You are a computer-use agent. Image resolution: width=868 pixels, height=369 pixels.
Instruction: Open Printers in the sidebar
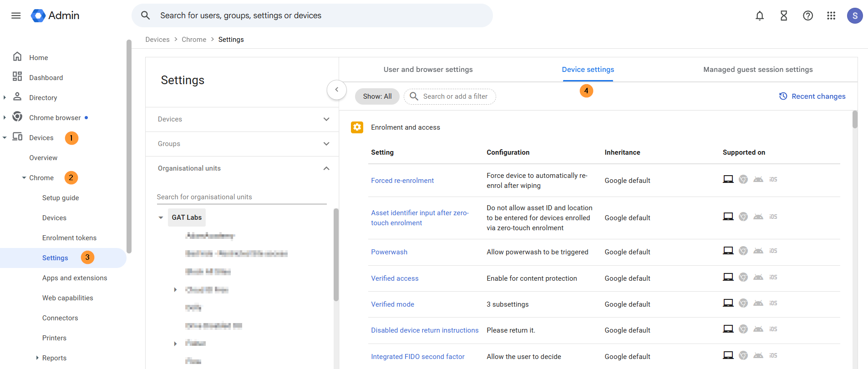point(54,338)
